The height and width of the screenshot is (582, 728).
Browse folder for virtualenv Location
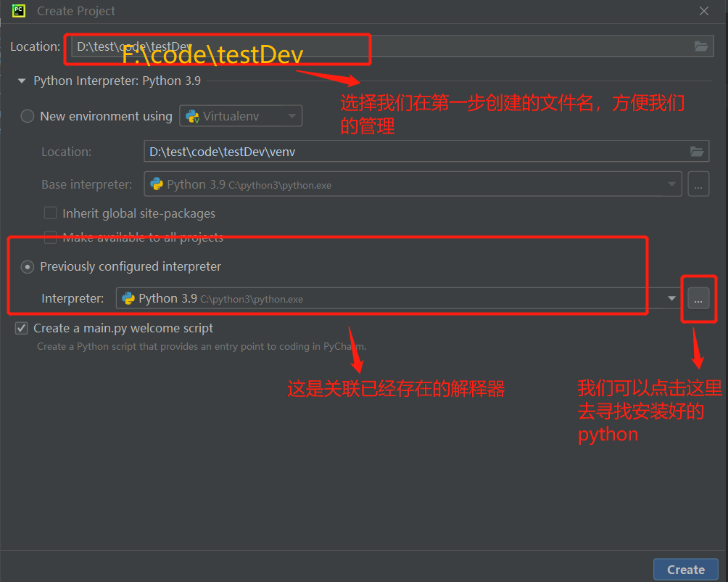pos(696,152)
